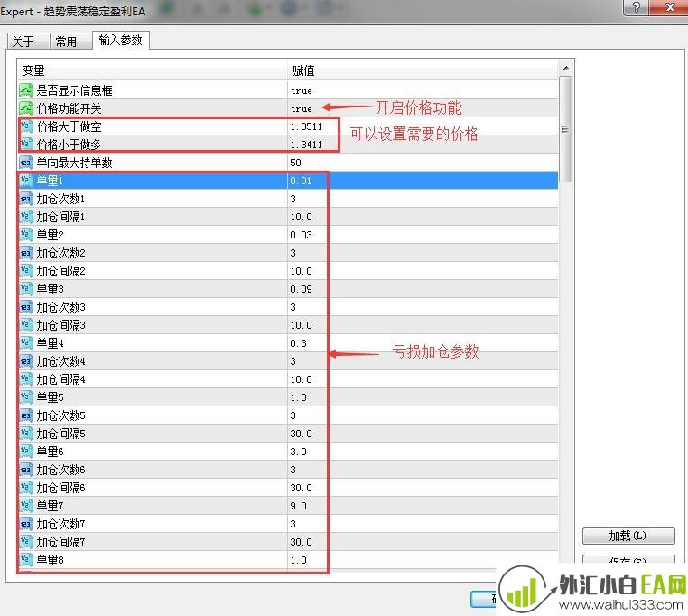Screen dimensions: 688x616
Task: Click the icon beside 单量8
Action: (26, 560)
